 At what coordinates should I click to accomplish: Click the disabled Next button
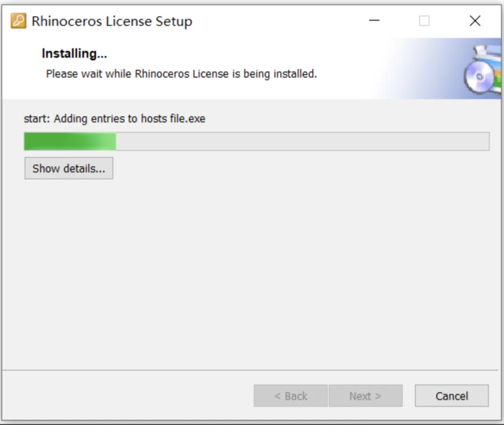tap(365, 396)
